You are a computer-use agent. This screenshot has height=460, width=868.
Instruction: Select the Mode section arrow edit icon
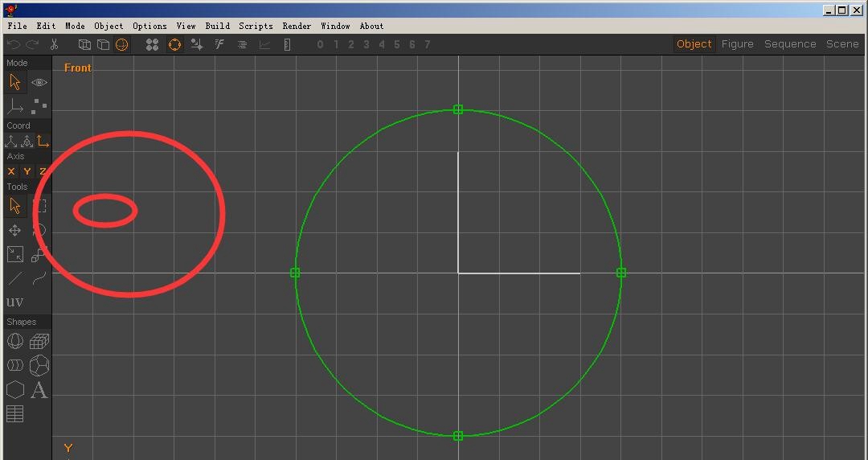point(15,83)
